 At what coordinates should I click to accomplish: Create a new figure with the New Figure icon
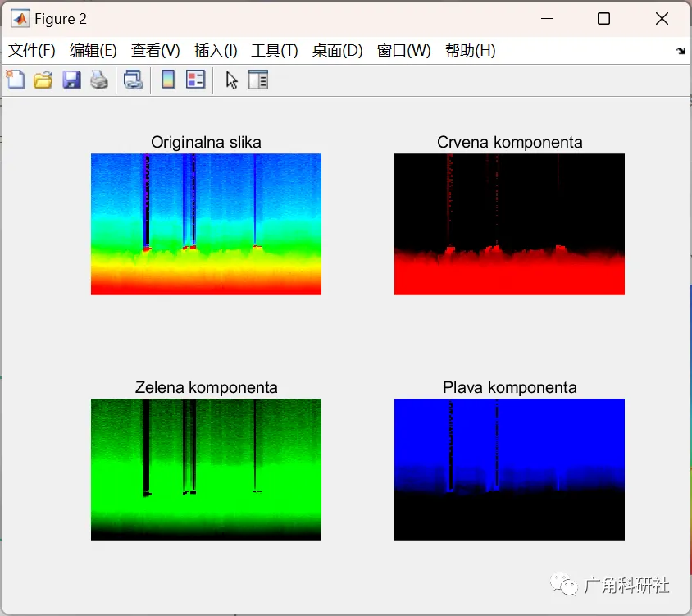click(x=16, y=80)
